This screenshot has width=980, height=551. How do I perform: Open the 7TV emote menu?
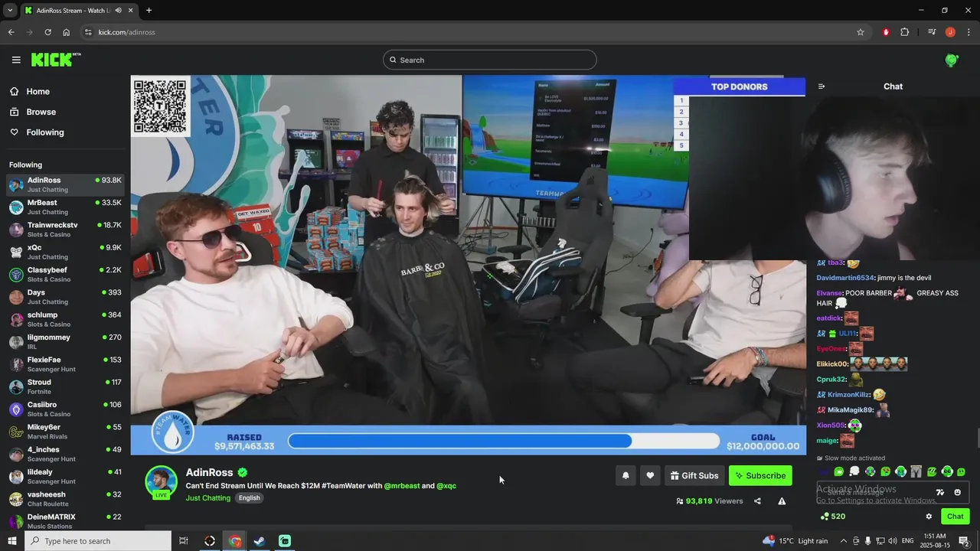click(x=941, y=492)
